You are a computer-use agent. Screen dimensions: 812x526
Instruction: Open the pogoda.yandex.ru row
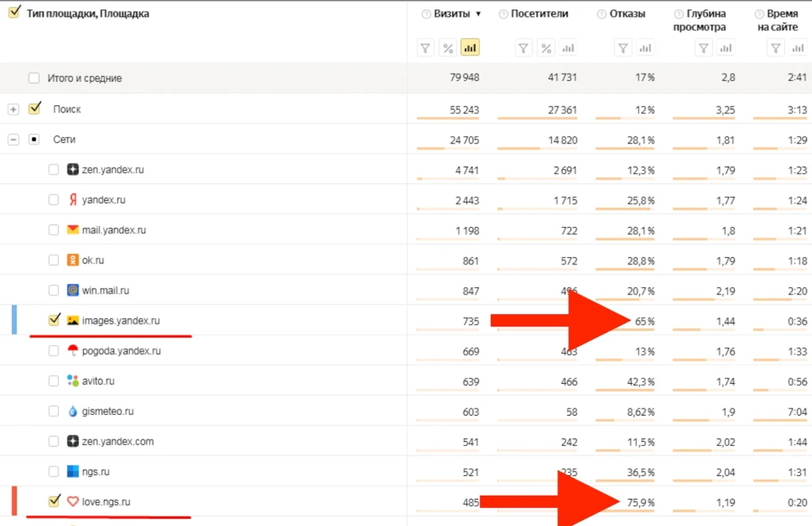121,351
